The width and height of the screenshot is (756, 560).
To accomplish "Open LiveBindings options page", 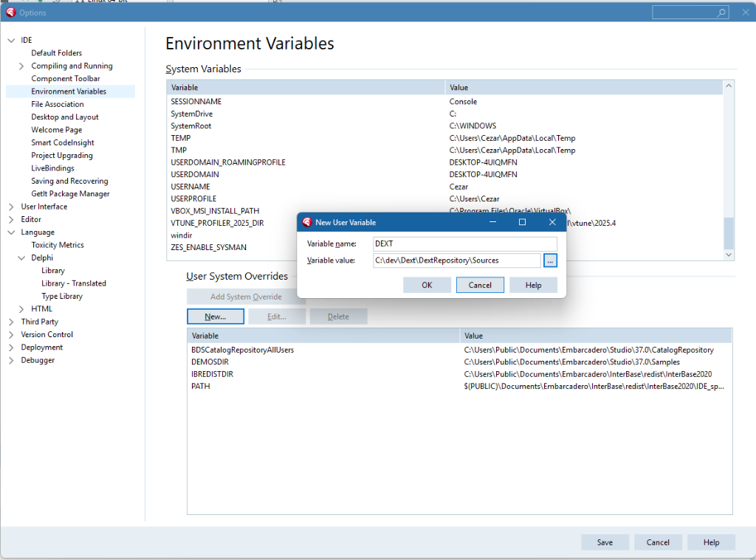I will point(52,168).
